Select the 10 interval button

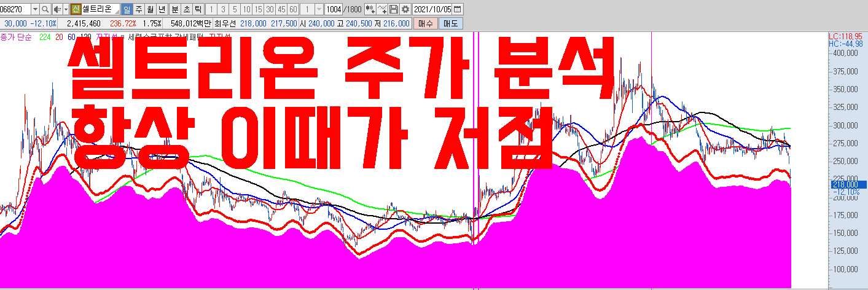[246, 9]
